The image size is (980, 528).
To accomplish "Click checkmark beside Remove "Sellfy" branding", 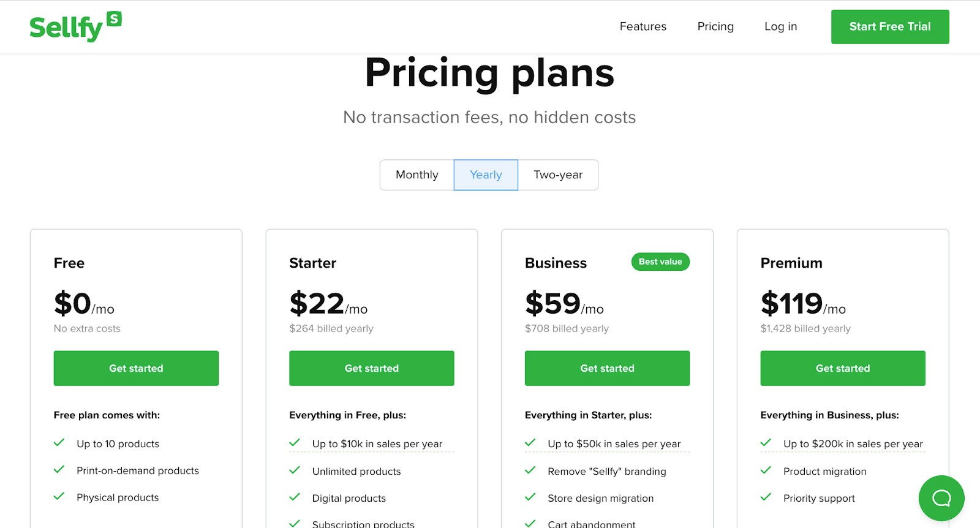I will [x=530, y=470].
